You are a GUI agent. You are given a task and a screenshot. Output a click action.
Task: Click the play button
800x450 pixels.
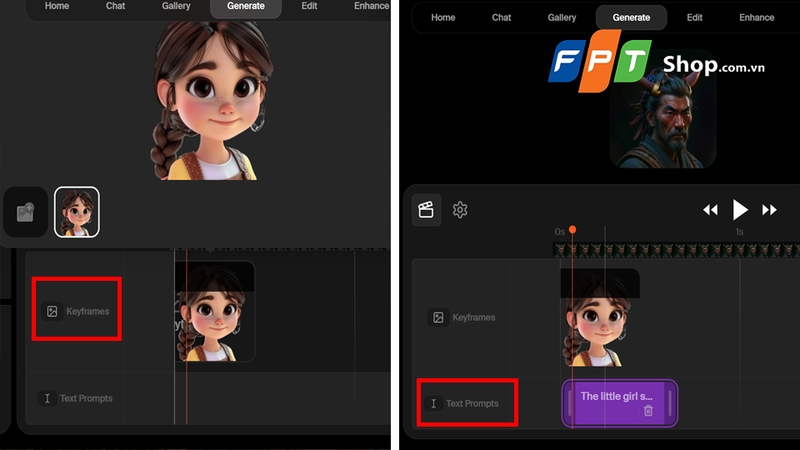[740, 210]
